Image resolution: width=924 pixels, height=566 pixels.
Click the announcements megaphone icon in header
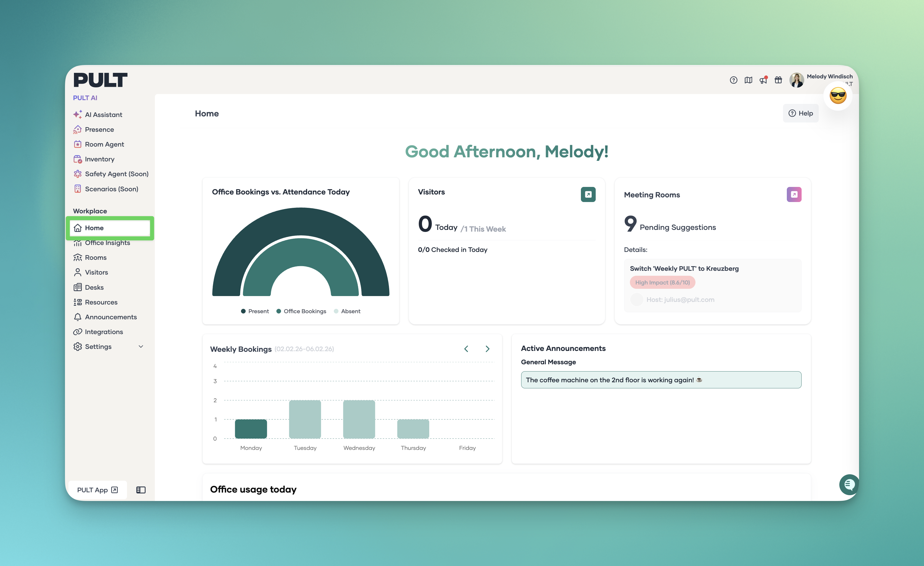[763, 80]
